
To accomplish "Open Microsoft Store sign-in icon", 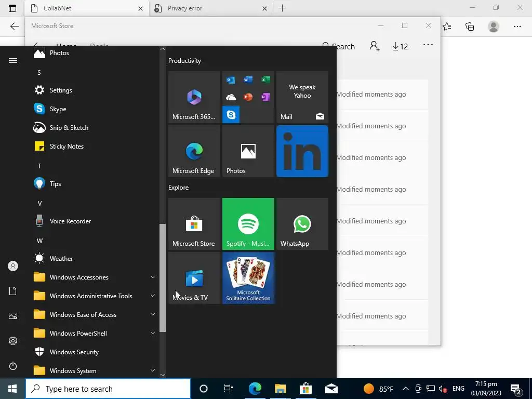I will [375, 46].
